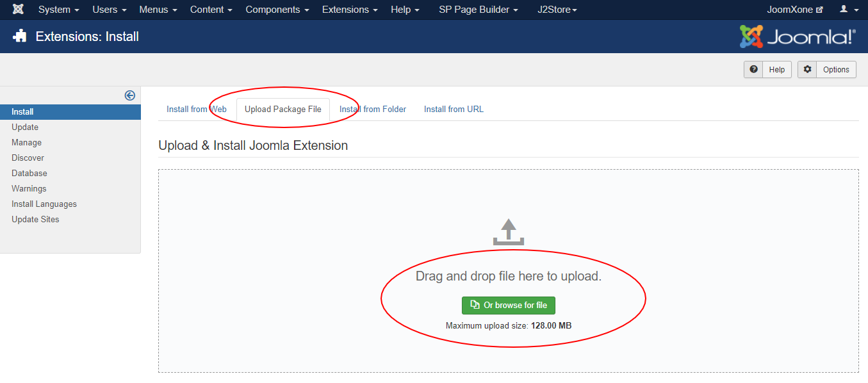Image resolution: width=868 pixels, height=383 pixels.
Task: Go to Update in the sidebar
Action: (x=25, y=127)
